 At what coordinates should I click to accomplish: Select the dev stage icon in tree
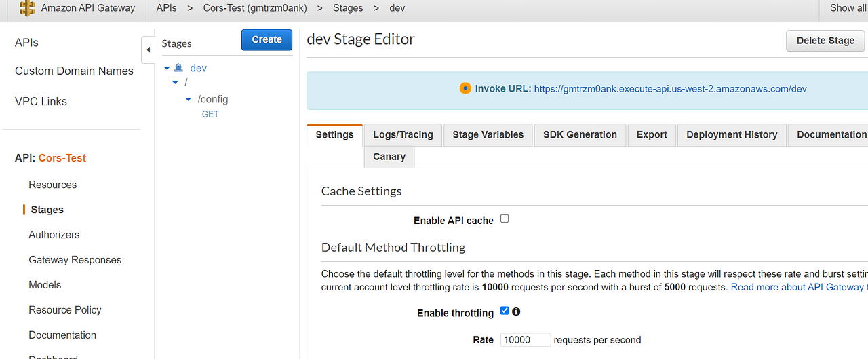click(x=178, y=68)
